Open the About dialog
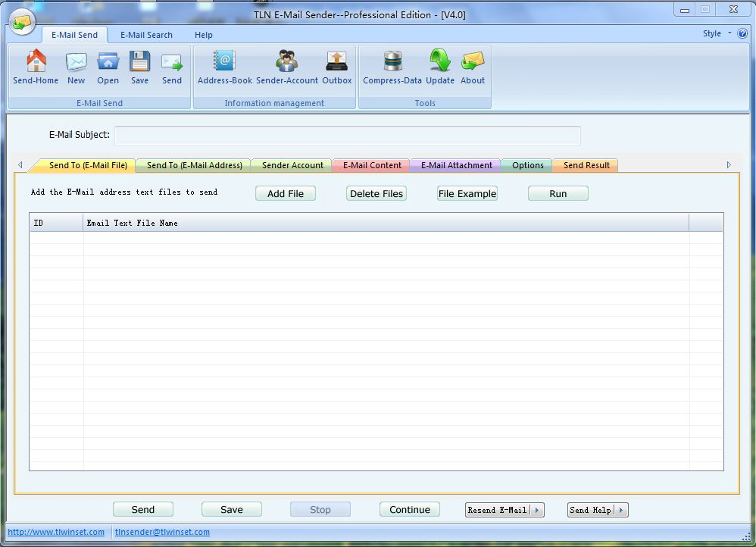The width and height of the screenshot is (756, 547). pos(472,67)
